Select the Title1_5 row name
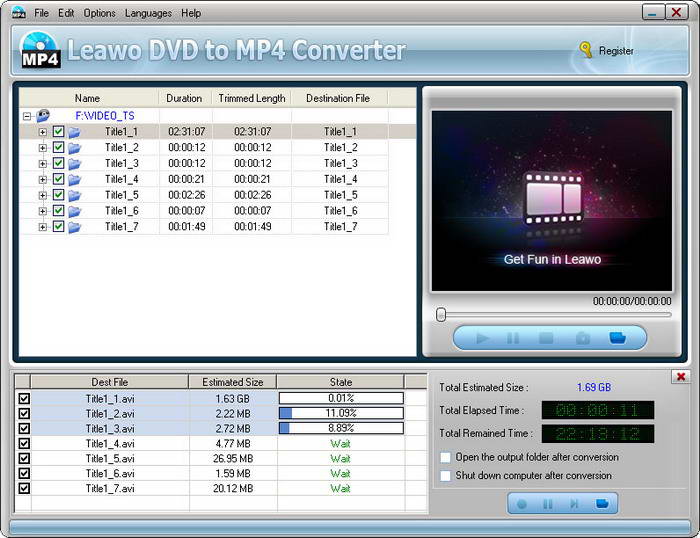Viewport: 700px width, 538px height. (x=121, y=195)
